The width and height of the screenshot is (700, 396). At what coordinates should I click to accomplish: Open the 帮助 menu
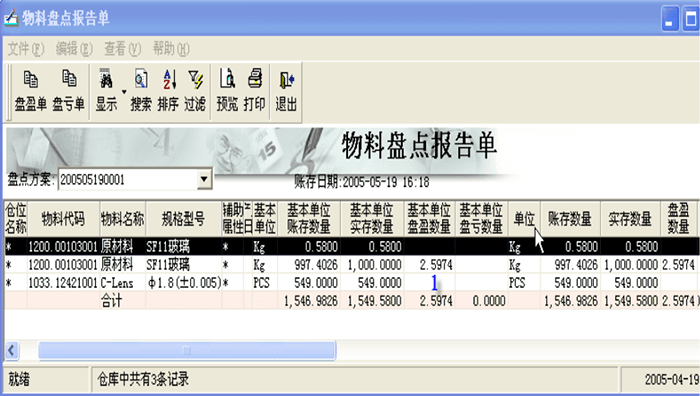click(171, 49)
